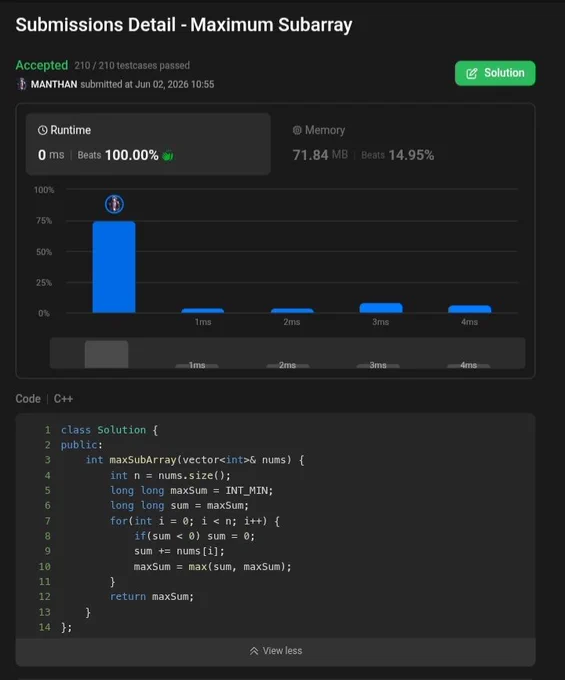Click code line 'maxSum = max(sum, maxSum);'
Image resolution: width=565 pixels, height=680 pixels.
pyautogui.click(x=212, y=567)
